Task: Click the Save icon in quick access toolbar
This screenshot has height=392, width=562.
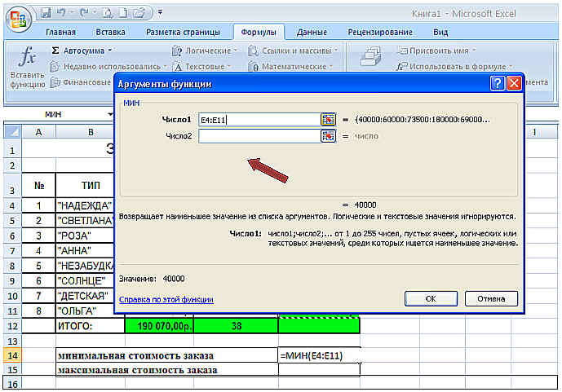Action: coord(46,13)
